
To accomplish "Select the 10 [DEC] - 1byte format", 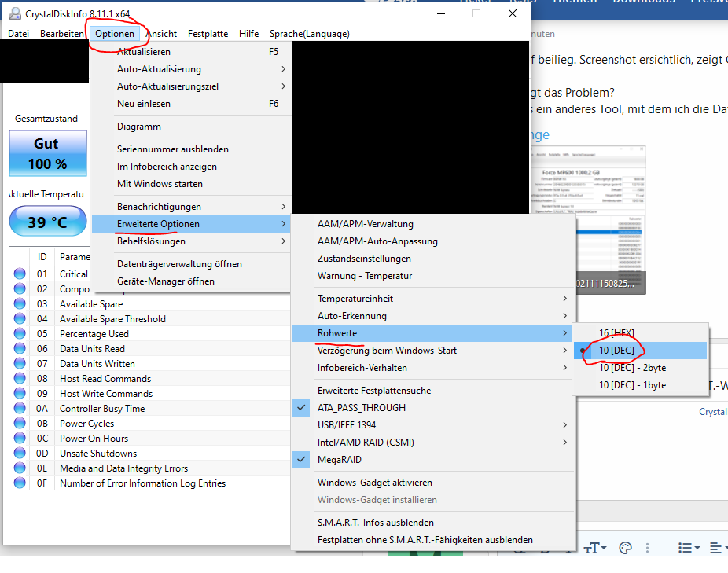I will click(640, 385).
